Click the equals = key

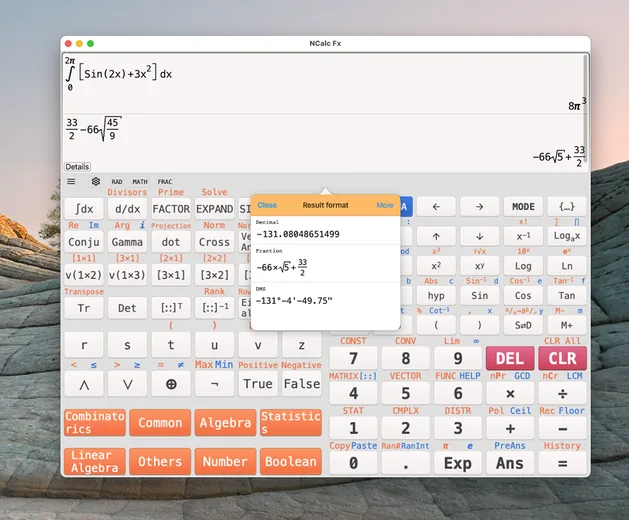[562, 463]
